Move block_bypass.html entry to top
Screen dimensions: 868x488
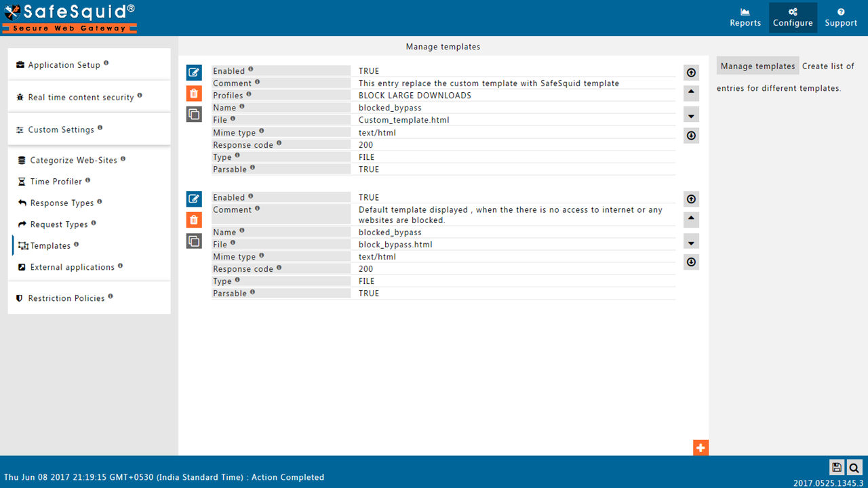(691, 199)
